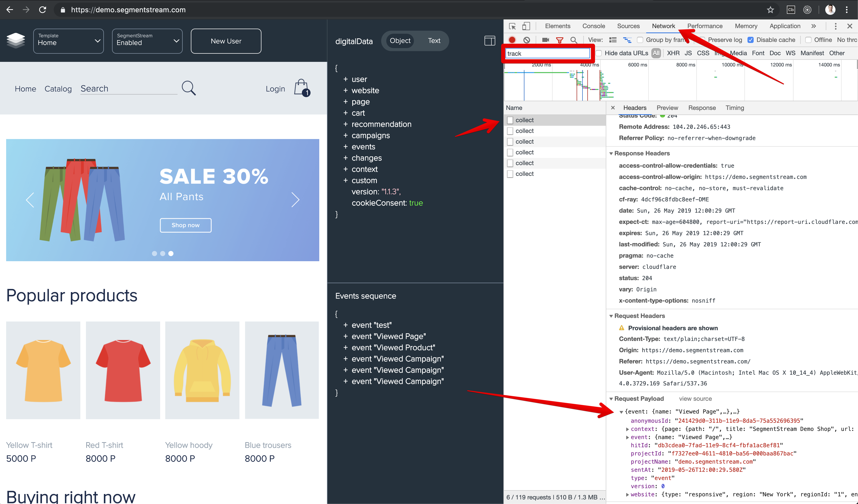
Task: Switch digitalData view to Object
Action: tap(400, 41)
